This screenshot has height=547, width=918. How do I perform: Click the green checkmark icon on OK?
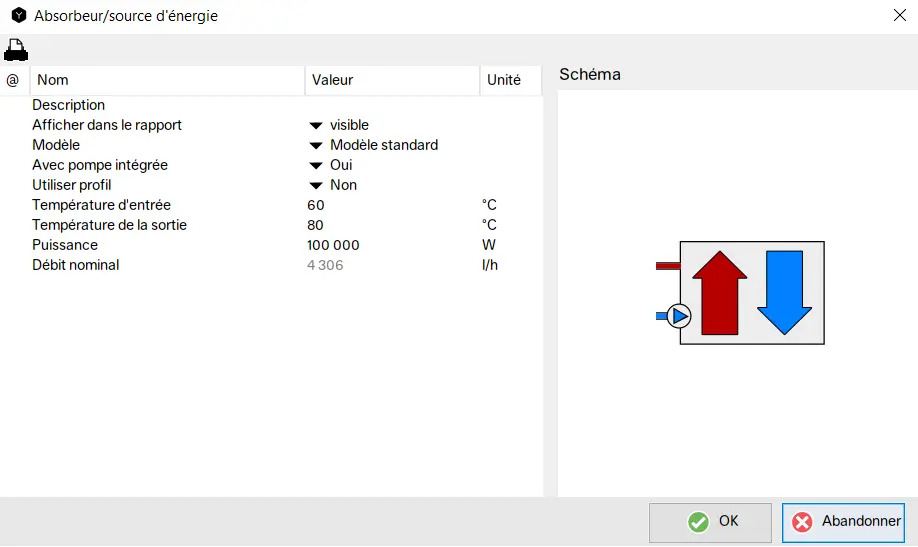click(x=698, y=522)
